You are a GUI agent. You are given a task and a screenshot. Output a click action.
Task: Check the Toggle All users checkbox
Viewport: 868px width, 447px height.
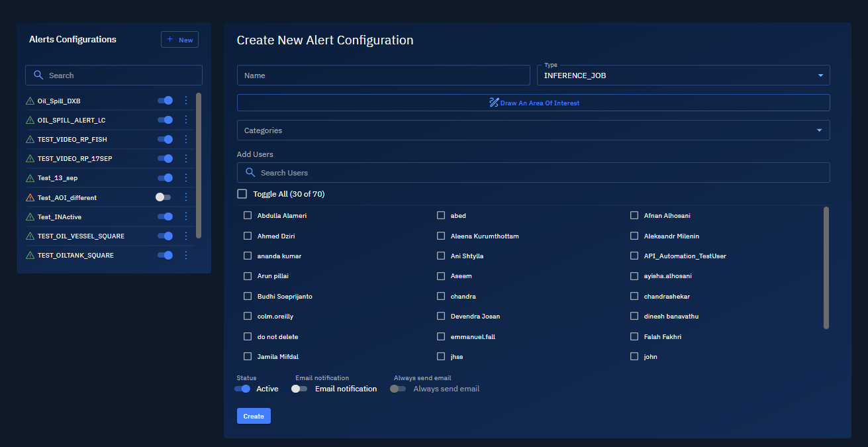click(242, 194)
